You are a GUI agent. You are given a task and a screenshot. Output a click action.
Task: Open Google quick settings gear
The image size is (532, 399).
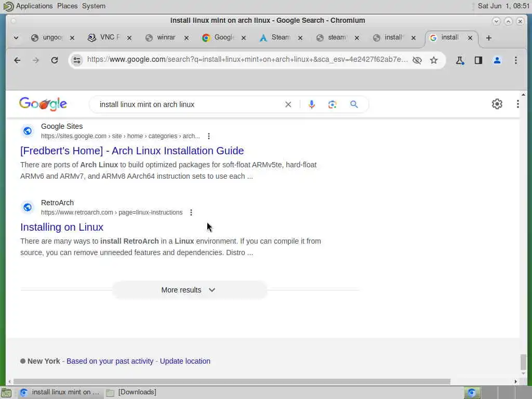click(497, 104)
